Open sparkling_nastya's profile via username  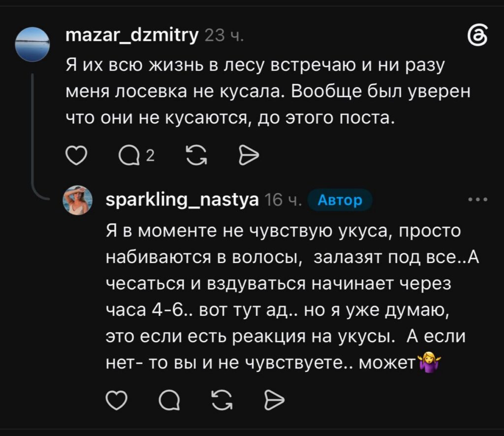click(x=182, y=200)
